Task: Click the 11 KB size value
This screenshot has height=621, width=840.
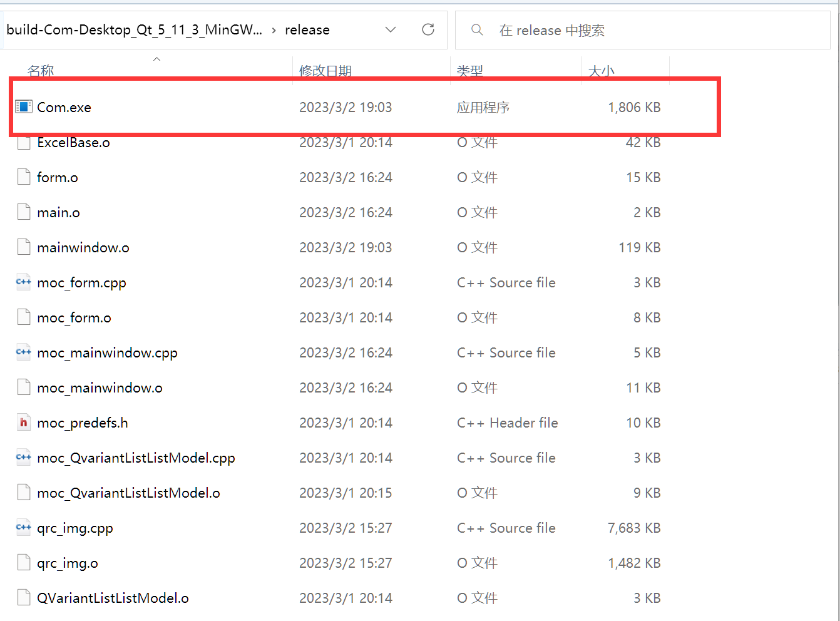Action: click(643, 387)
